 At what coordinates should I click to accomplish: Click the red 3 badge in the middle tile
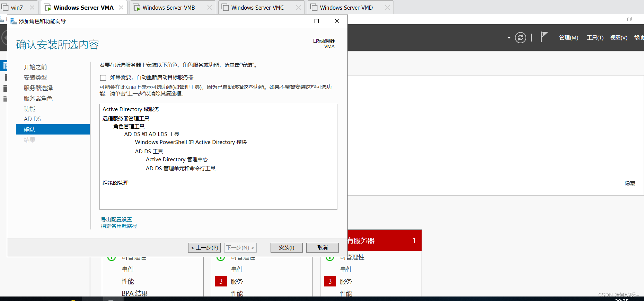coord(221,281)
